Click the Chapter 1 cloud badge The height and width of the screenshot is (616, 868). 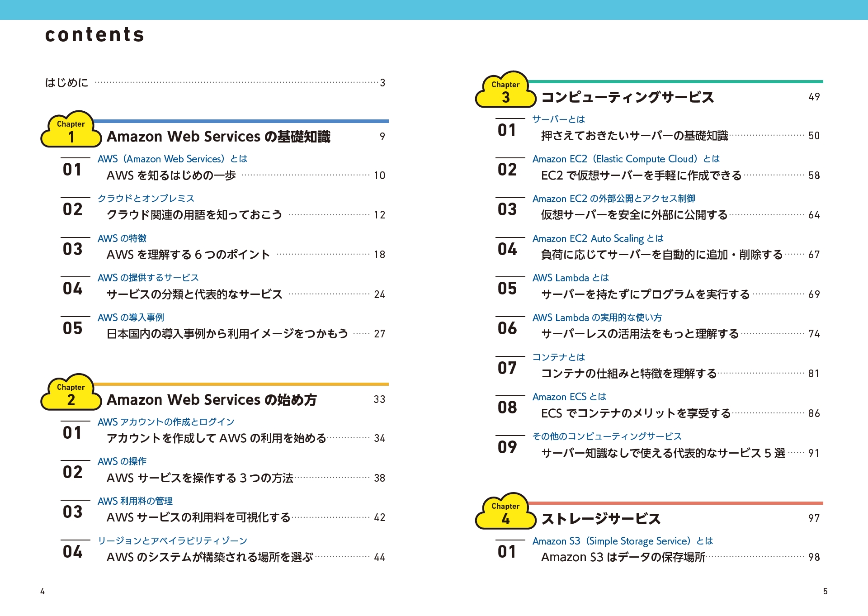coord(71,130)
